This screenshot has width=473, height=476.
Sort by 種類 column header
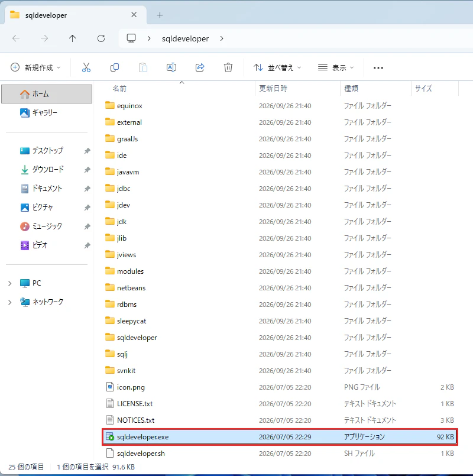pyautogui.click(x=351, y=88)
